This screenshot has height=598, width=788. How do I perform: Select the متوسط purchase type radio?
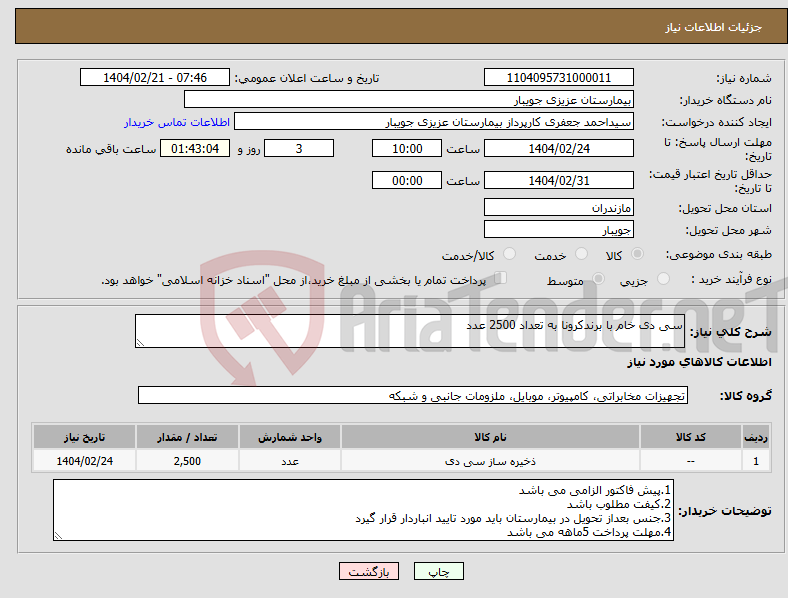(x=598, y=279)
